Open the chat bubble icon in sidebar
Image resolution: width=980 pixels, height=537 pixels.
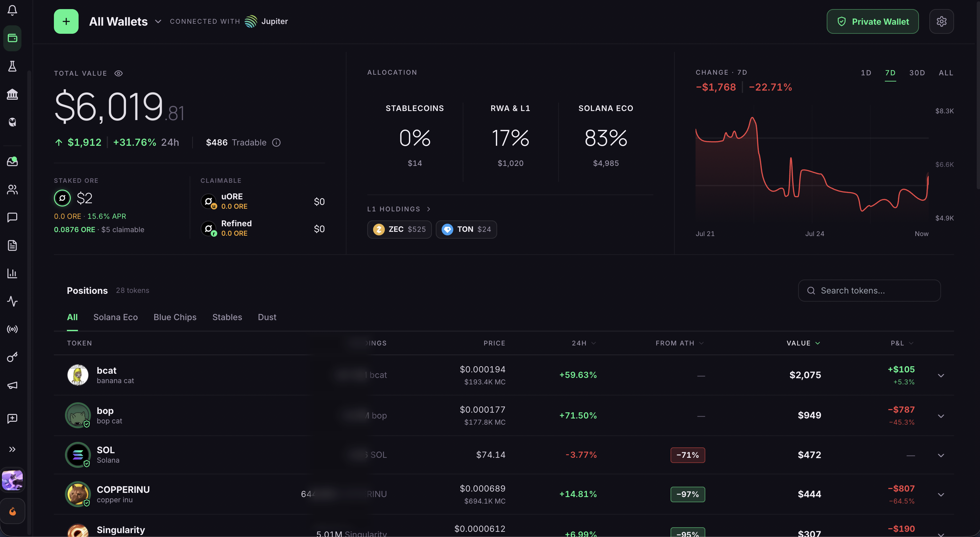coord(12,217)
